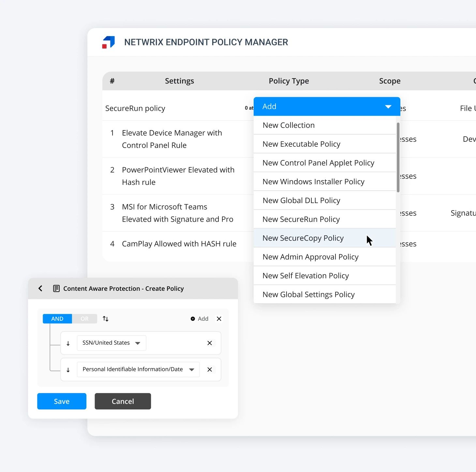This screenshot has height=472, width=476.
Task: Collapse the blue Add dropdown
Action: click(x=327, y=106)
